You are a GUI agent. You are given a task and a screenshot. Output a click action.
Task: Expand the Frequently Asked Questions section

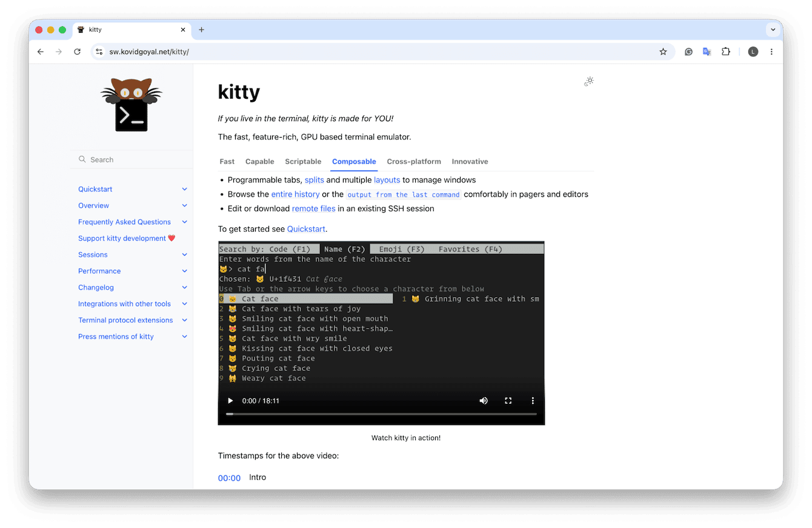click(x=185, y=222)
